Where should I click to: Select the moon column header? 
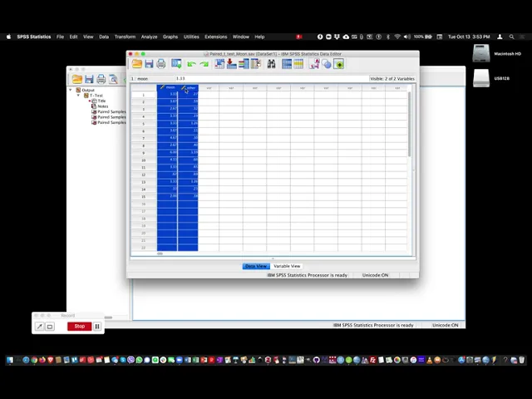tap(167, 87)
